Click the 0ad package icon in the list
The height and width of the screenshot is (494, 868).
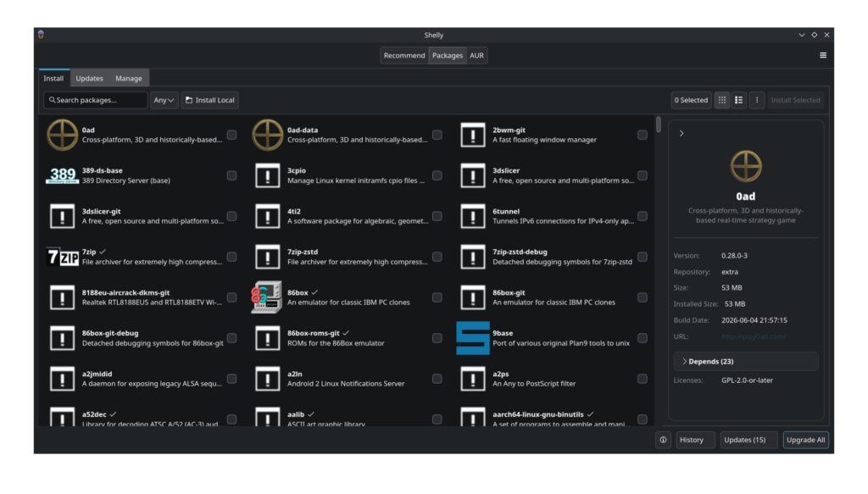pyautogui.click(x=62, y=135)
